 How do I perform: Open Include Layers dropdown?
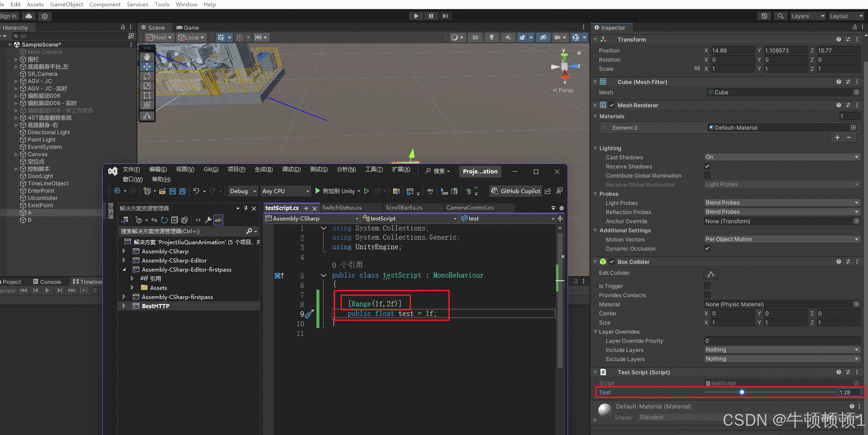[782, 350]
